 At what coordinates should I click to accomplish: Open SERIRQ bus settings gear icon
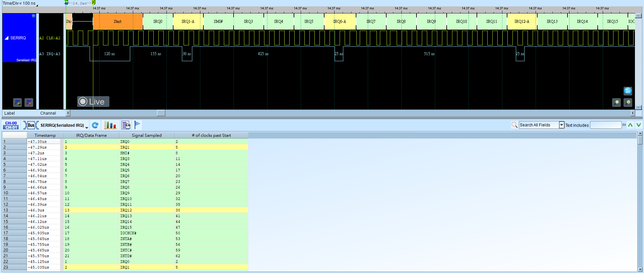point(34,16)
